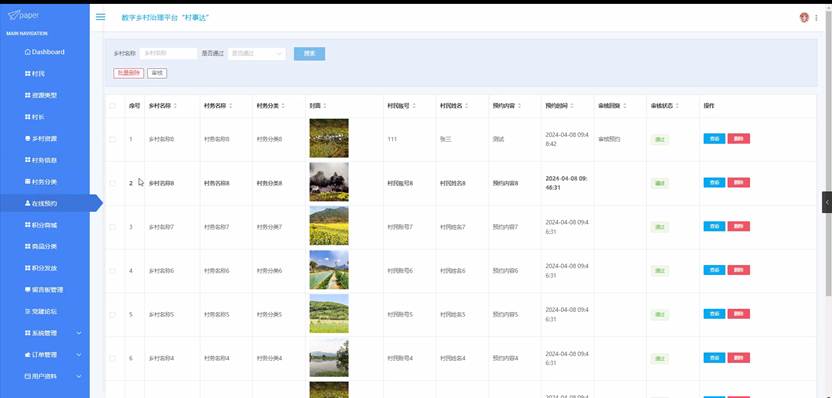Sort by the 村务名称 column arrows
Image resolution: width=832 pixels, height=398 pixels.
coord(231,106)
